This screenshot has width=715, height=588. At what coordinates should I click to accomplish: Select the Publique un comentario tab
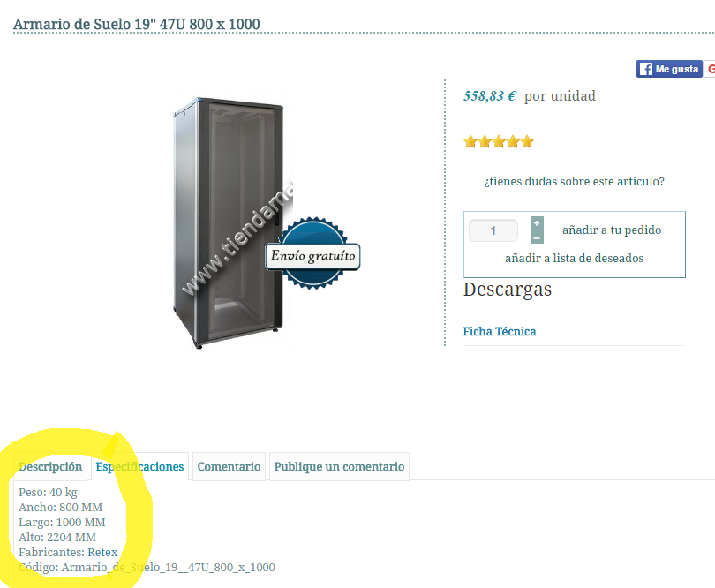point(339,467)
